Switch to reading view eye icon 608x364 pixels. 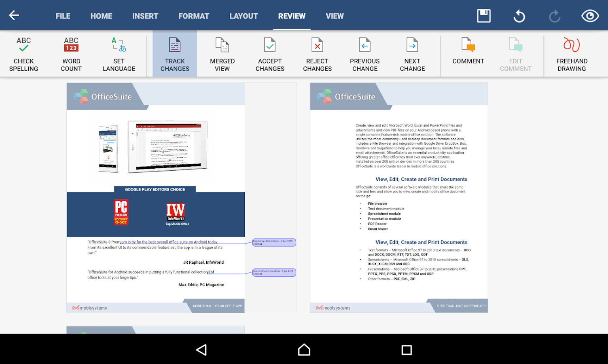[590, 16]
